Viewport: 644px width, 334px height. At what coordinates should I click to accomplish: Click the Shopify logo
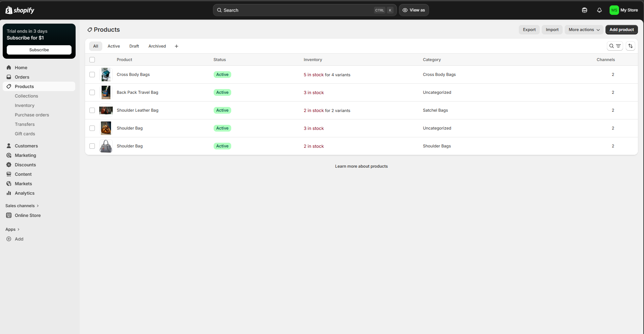pyautogui.click(x=20, y=10)
